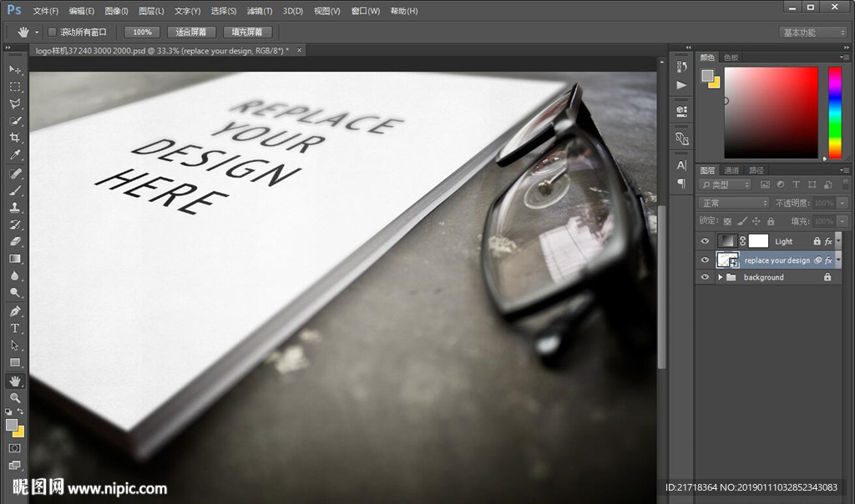
Task: Click the 100% zoom button
Action: [142, 33]
